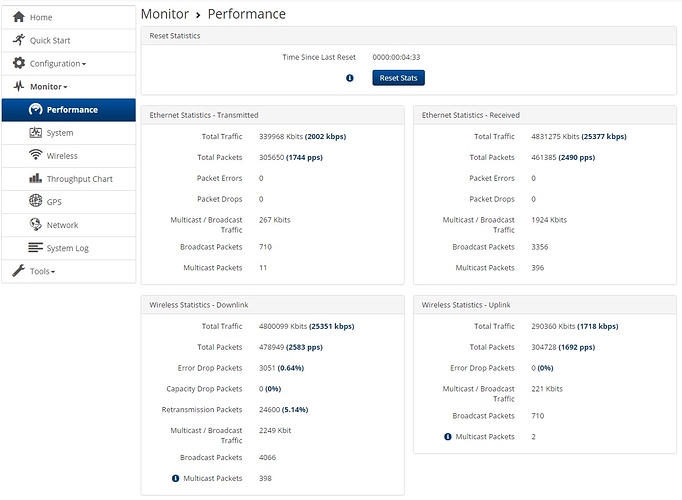Click received broadcast packets value 3356
682x500 pixels.
539,247
